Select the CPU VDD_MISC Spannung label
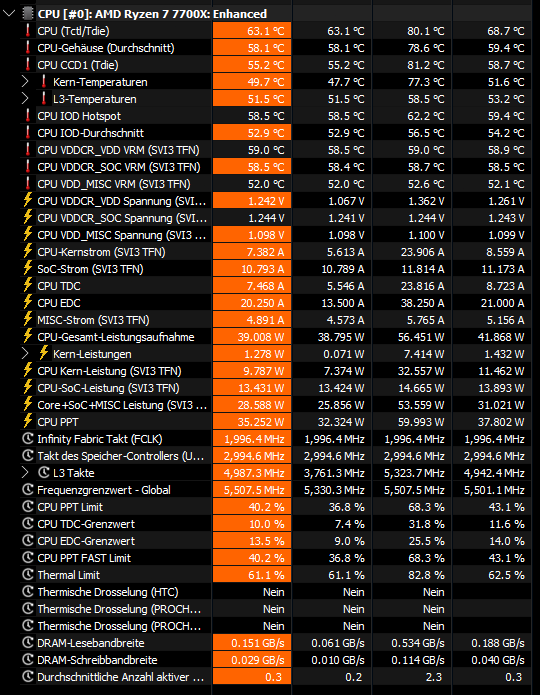Viewport: 540px width, 695px height. (122, 235)
